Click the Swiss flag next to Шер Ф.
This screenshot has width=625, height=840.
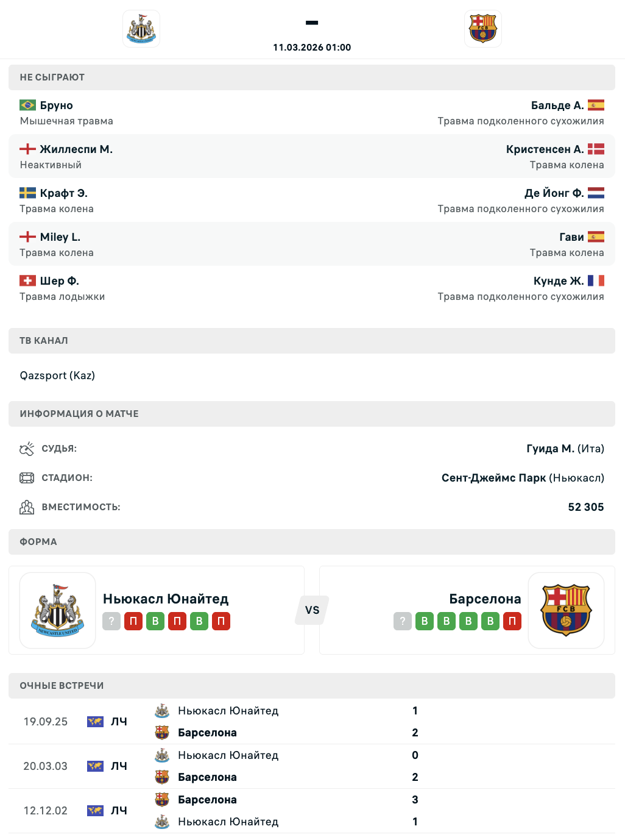[27, 280]
